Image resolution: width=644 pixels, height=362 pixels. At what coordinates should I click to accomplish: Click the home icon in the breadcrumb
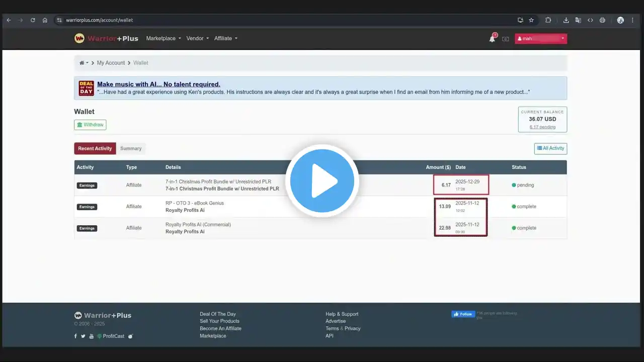tap(82, 63)
